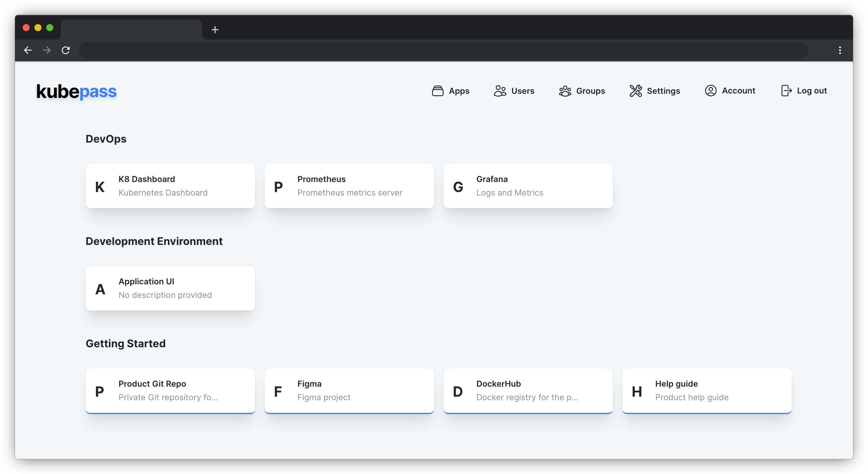This screenshot has width=868, height=474.
Task: Go back using browser back arrow
Action: pyautogui.click(x=28, y=51)
